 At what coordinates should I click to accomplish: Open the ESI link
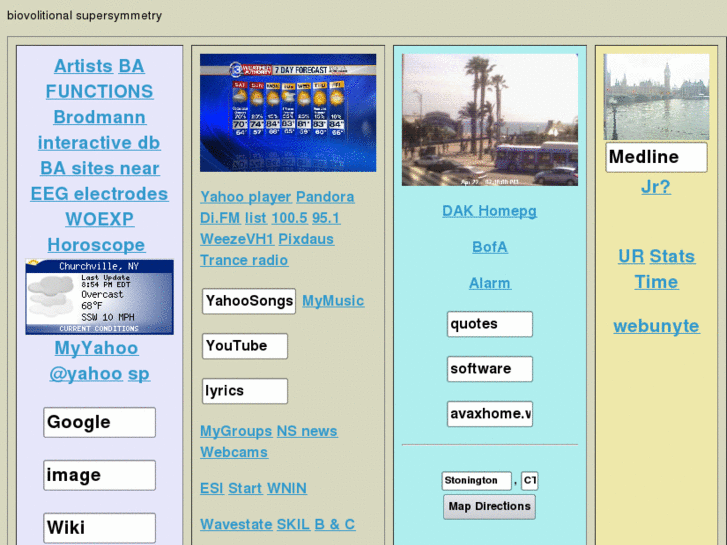point(212,488)
